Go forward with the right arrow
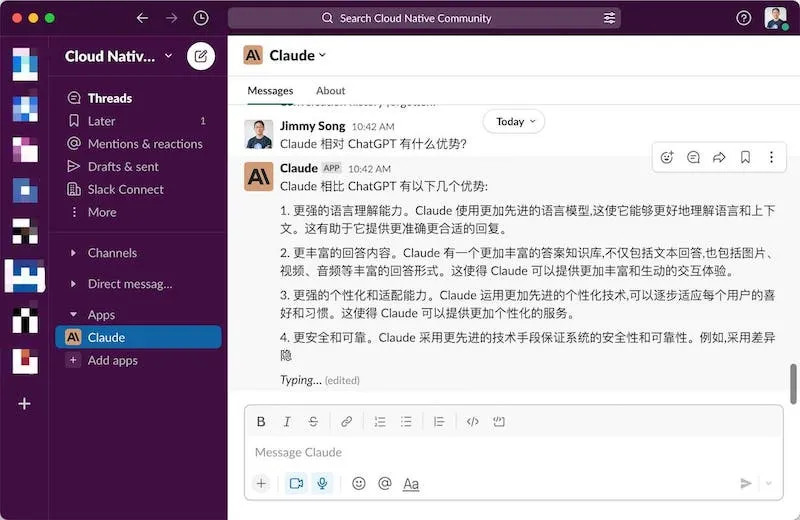Viewport: 800px width, 520px height. click(x=171, y=18)
